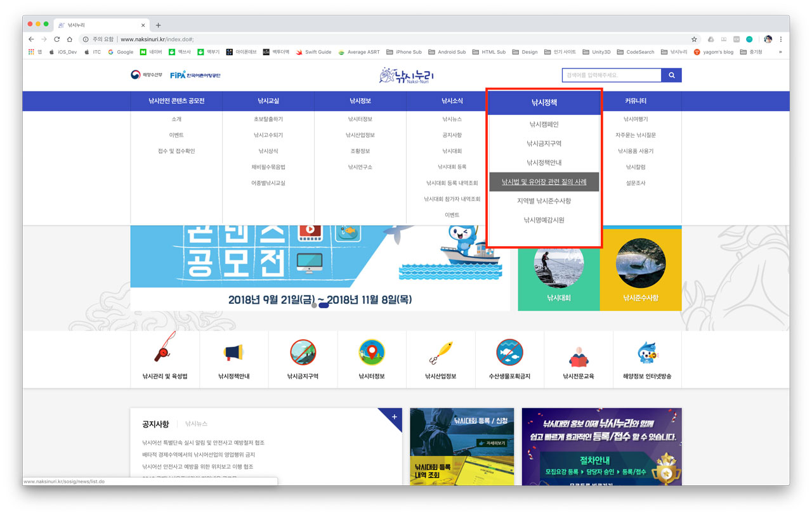The height and width of the screenshot is (515, 812).
Task: Open the 낚시터정보 map pin icon
Action: pyautogui.click(x=372, y=352)
